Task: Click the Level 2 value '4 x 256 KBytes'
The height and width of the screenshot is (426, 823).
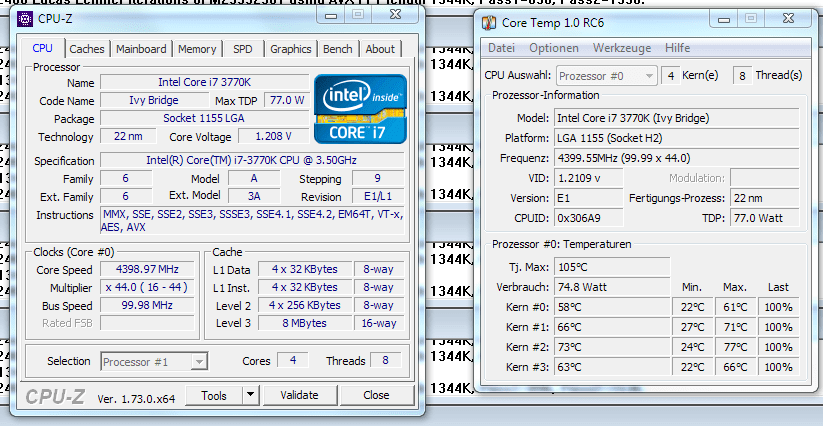Action: [x=304, y=305]
